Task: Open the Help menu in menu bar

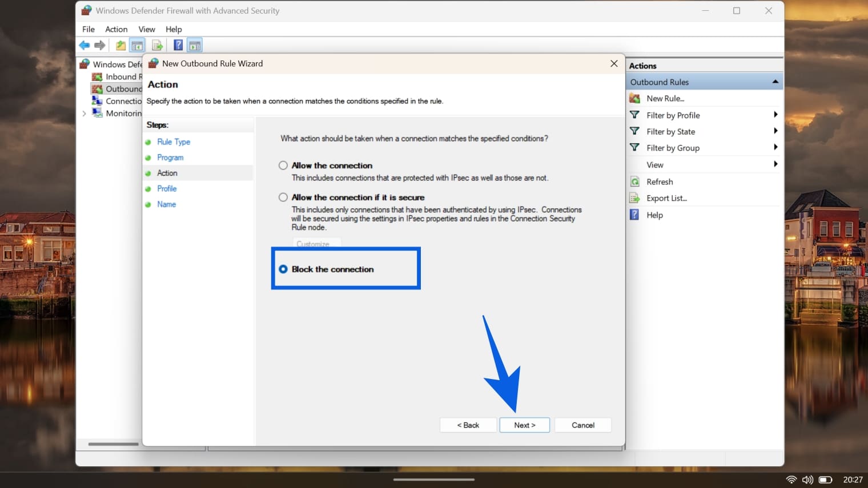Action: 174,29
